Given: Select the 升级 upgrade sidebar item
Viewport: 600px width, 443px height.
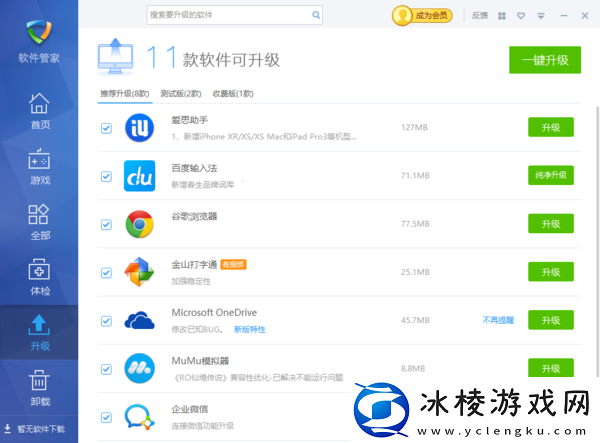Looking at the screenshot, I should 39,332.
